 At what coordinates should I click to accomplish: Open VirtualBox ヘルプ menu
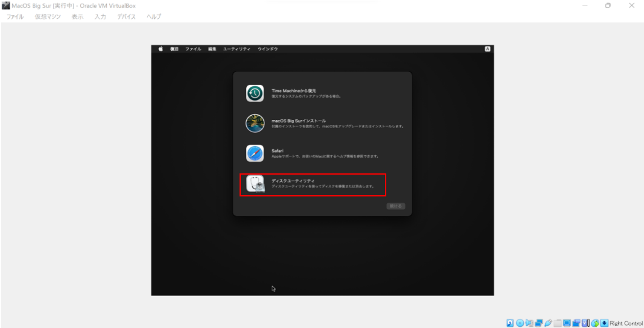click(154, 17)
